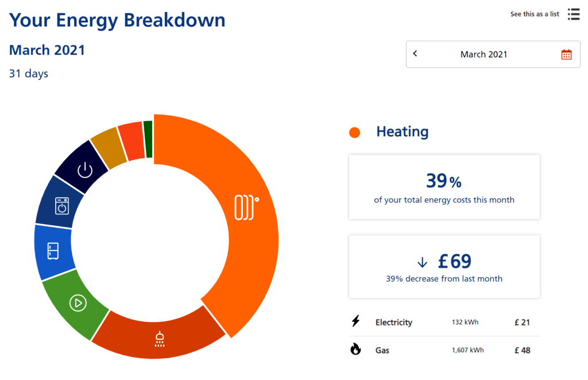Click the gas flame icon

(x=355, y=349)
